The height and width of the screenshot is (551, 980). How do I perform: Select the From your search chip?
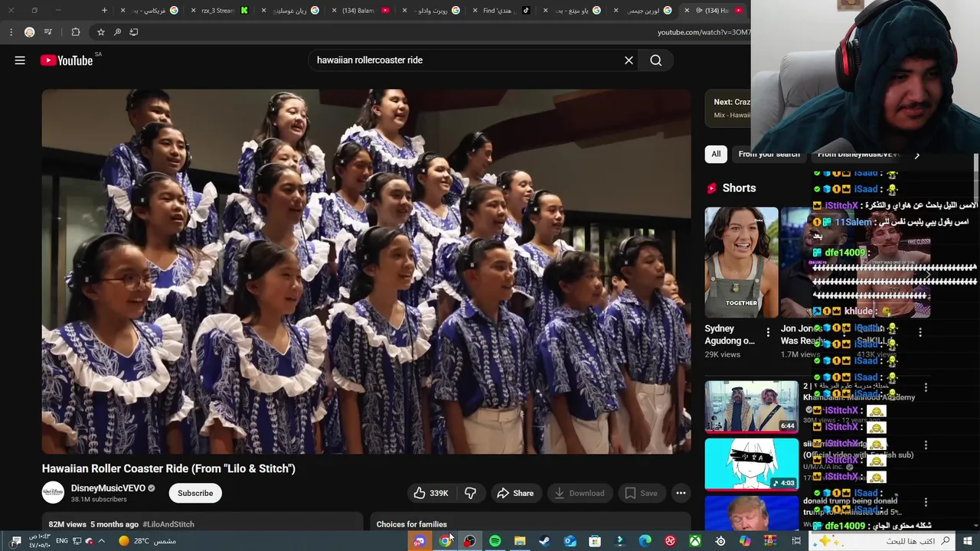coord(769,154)
